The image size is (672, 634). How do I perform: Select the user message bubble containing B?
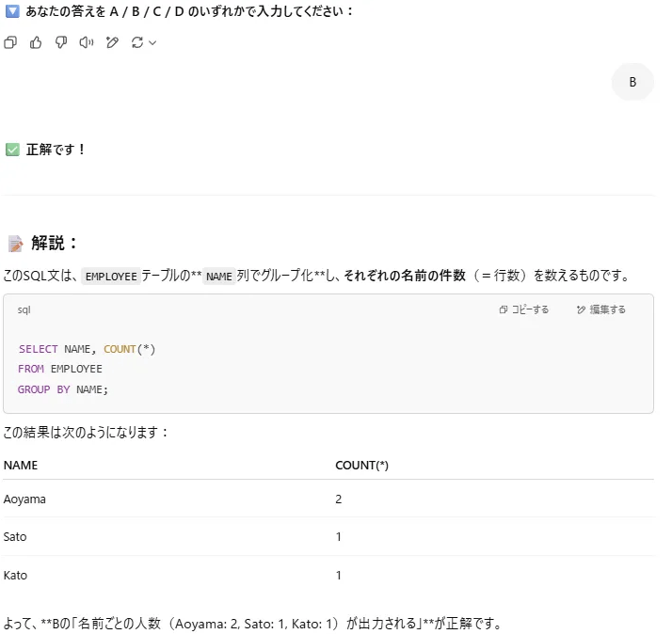632,82
